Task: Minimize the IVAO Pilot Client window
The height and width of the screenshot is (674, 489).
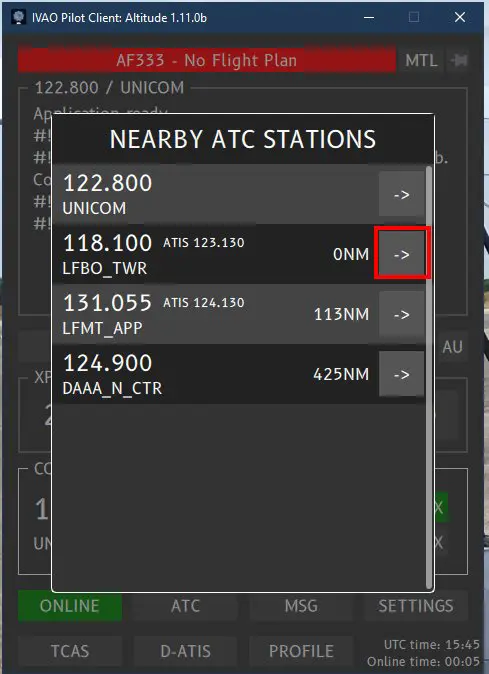Action: click(x=369, y=18)
